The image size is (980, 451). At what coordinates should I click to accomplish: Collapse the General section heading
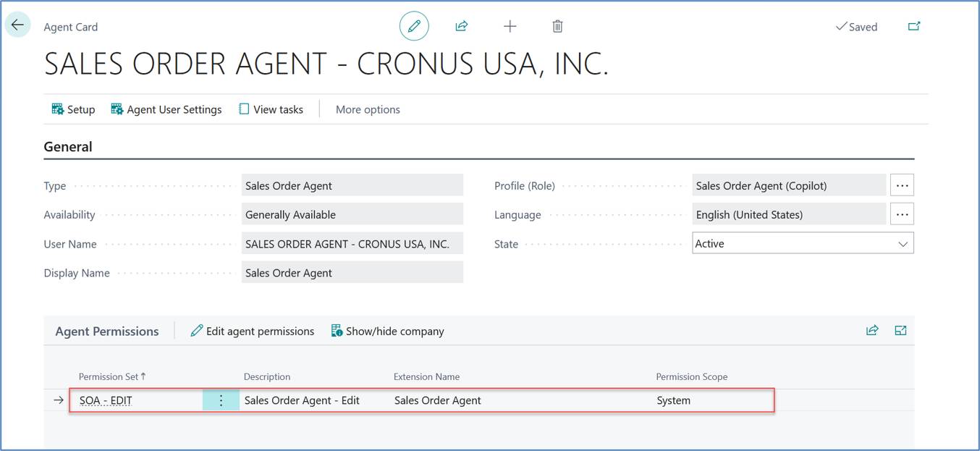click(68, 146)
